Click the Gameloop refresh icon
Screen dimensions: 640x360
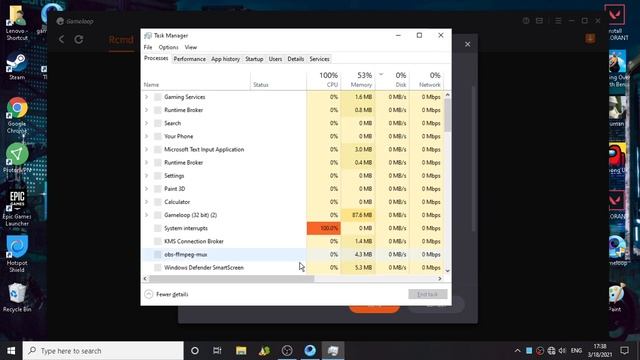pos(79,40)
